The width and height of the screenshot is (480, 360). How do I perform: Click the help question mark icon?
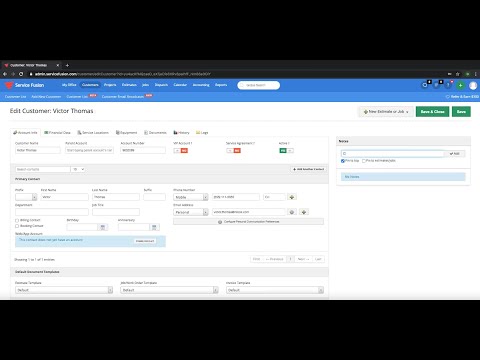pyautogui.click(x=448, y=85)
